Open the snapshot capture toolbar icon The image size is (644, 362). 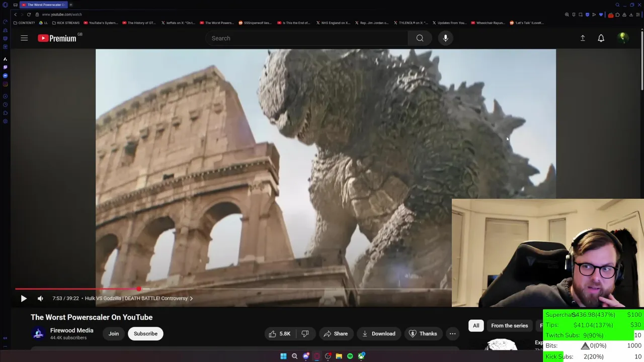[580, 15]
